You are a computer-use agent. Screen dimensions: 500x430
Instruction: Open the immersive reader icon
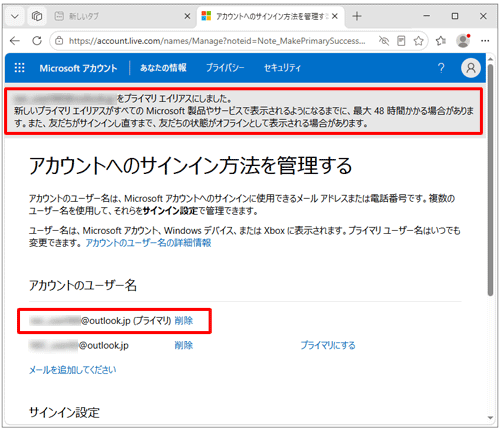coord(401,41)
